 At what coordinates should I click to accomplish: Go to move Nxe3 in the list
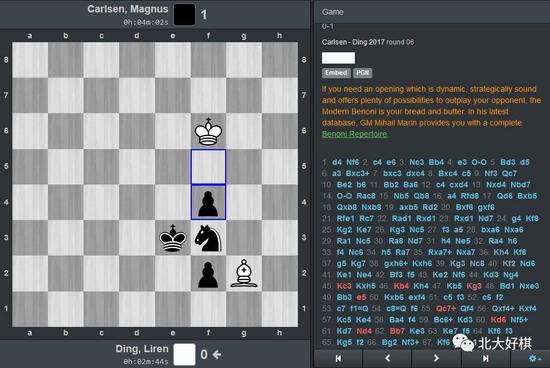(529, 286)
